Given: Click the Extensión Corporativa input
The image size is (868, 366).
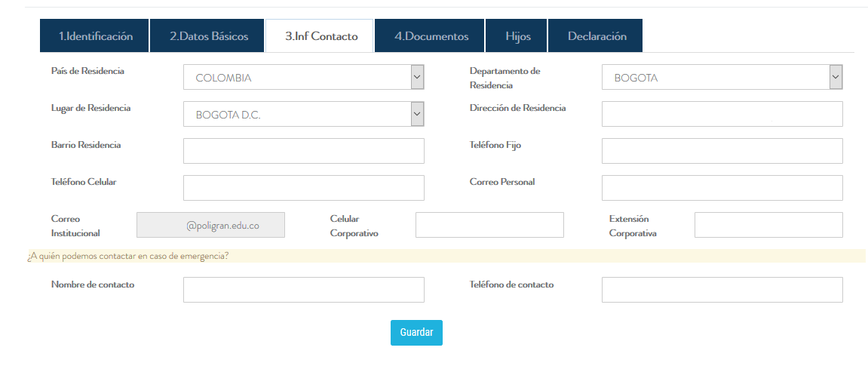Looking at the screenshot, I should (768, 225).
